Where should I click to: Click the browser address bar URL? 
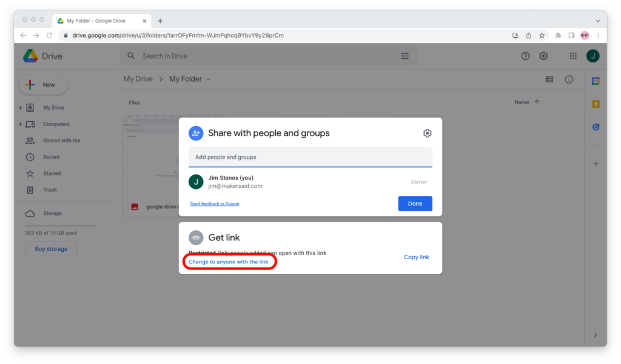point(178,36)
